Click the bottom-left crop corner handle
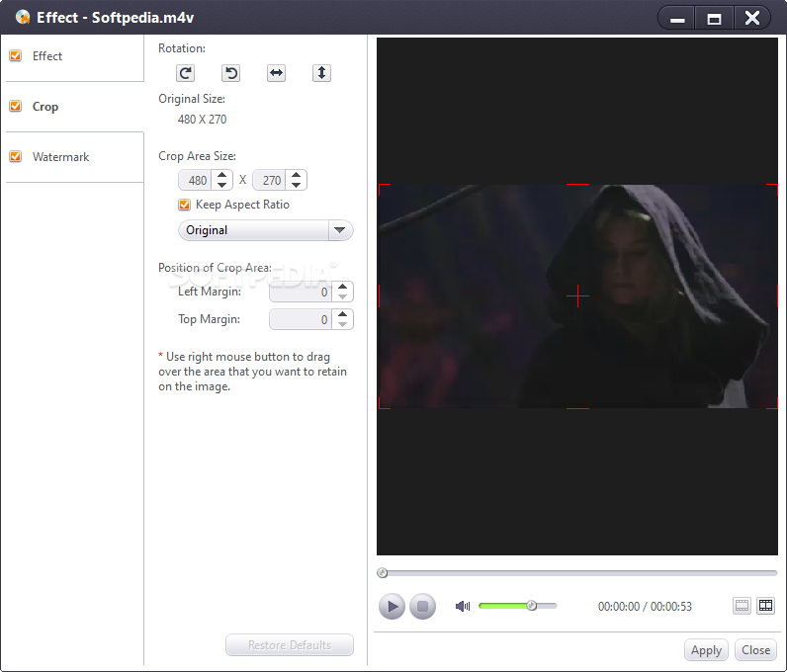This screenshot has width=787, height=672. (x=384, y=403)
